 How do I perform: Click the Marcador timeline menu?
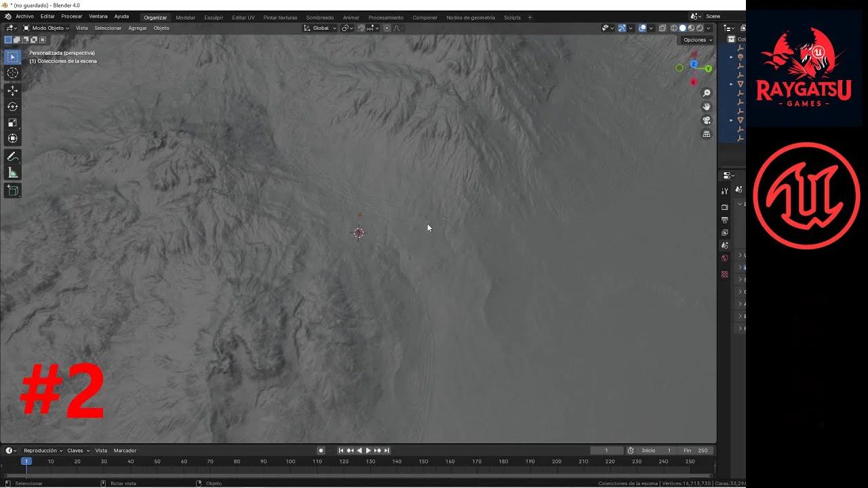[x=125, y=451]
